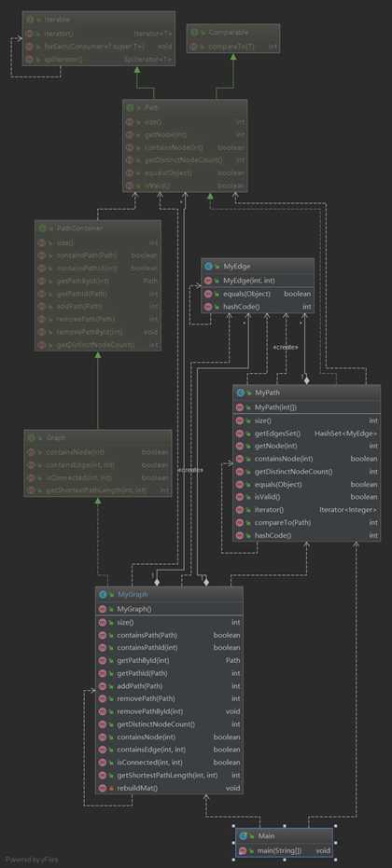Click the PathContainer interface icon
The height and width of the screenshot is (868, 392).
(x=42, y=228)
